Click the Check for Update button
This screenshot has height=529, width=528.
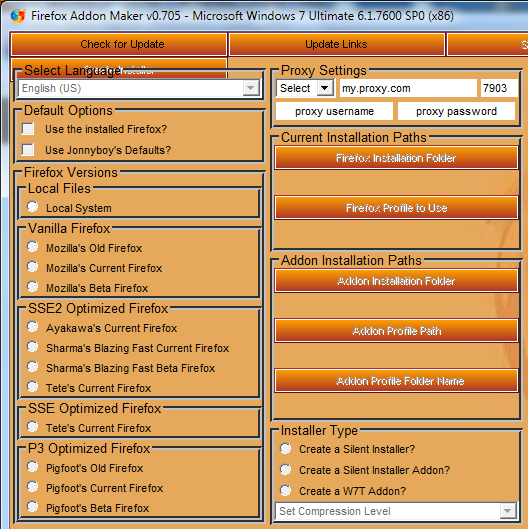pyautogui.click(x=119, y=44)
